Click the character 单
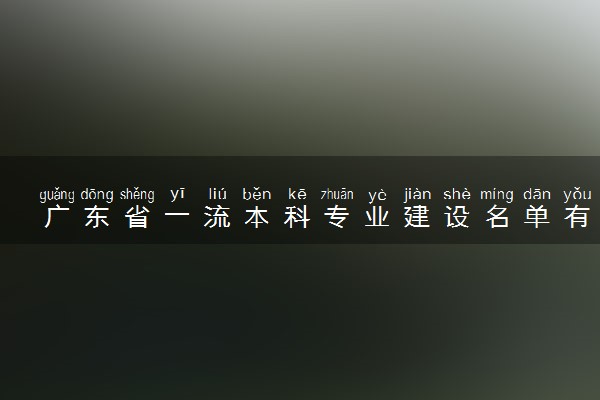 point(537,217)
